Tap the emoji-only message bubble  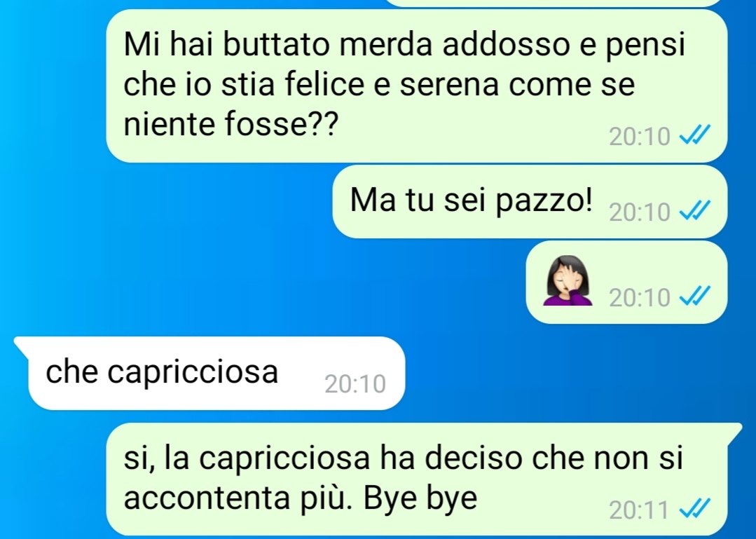626,282
